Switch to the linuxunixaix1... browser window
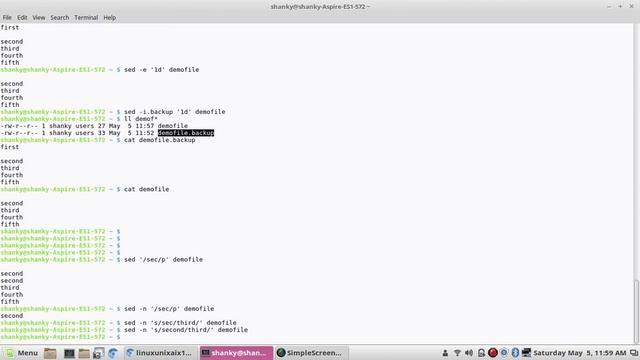The height and width of the screenshot is (360, 640). [x=160, y=353]
